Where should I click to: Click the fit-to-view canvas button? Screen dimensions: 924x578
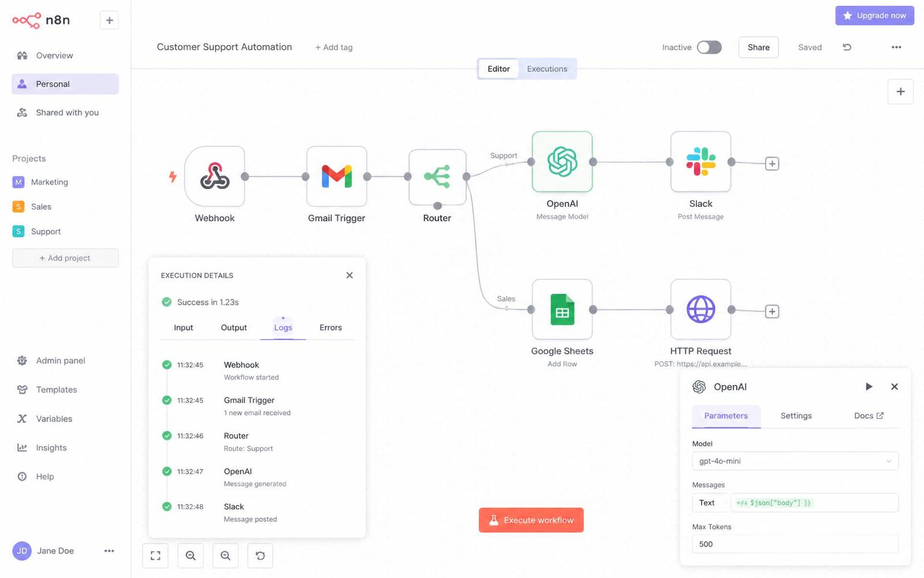(155, 555)
